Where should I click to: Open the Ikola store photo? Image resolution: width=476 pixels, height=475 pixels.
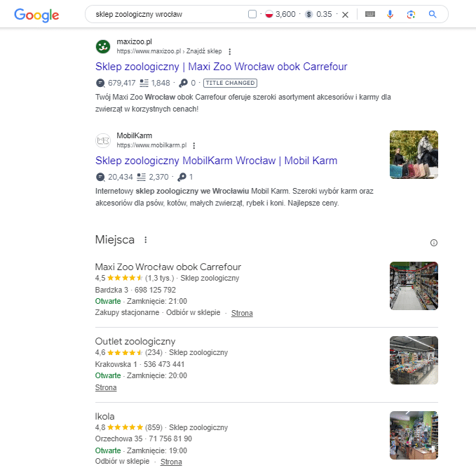point(414,435)
